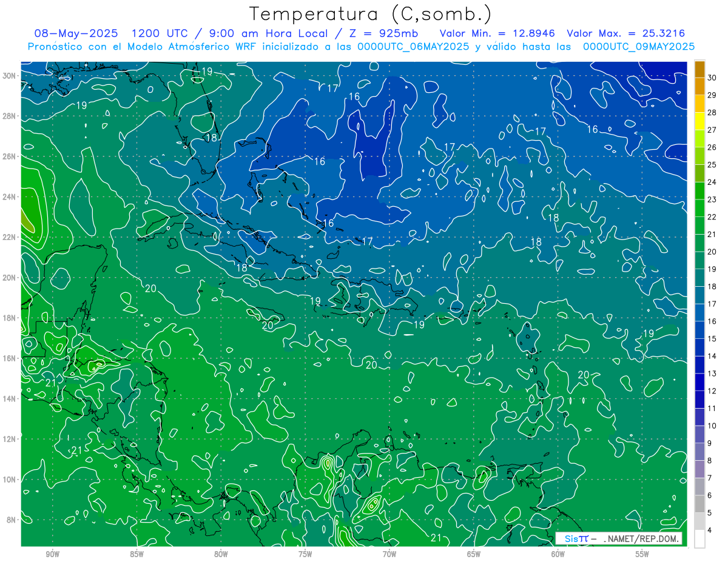
Task: Click the '.NAMET/REP.DOM.' logo box
Action: click(x=619, y=538)
